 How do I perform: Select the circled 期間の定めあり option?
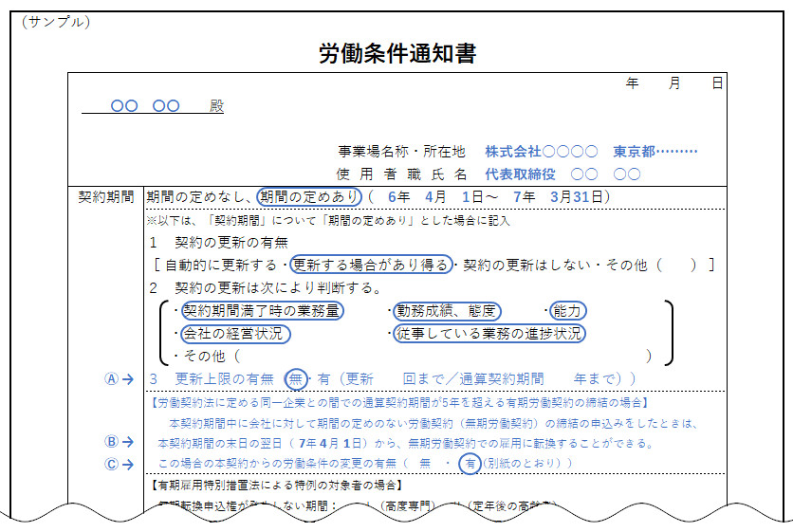[310, 197]
